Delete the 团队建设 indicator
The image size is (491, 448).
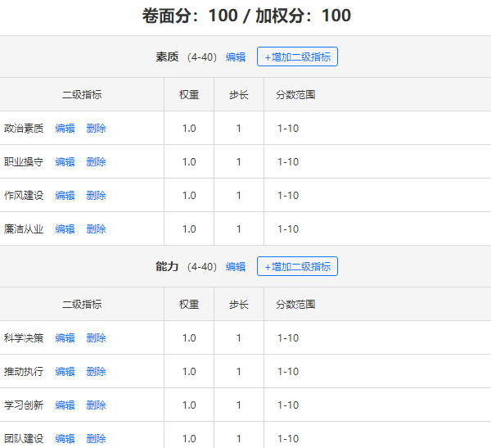point(96,439)
